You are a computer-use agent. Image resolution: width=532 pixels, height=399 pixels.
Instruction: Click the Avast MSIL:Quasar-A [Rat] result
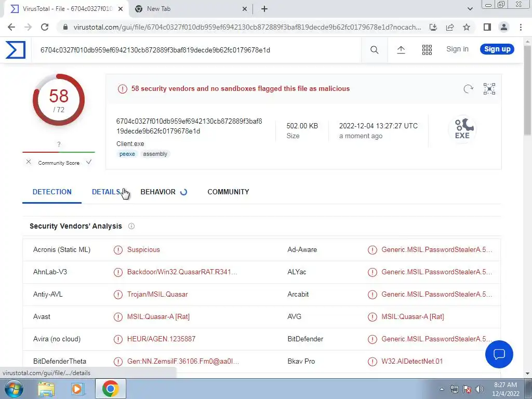(x=158, y=317)
